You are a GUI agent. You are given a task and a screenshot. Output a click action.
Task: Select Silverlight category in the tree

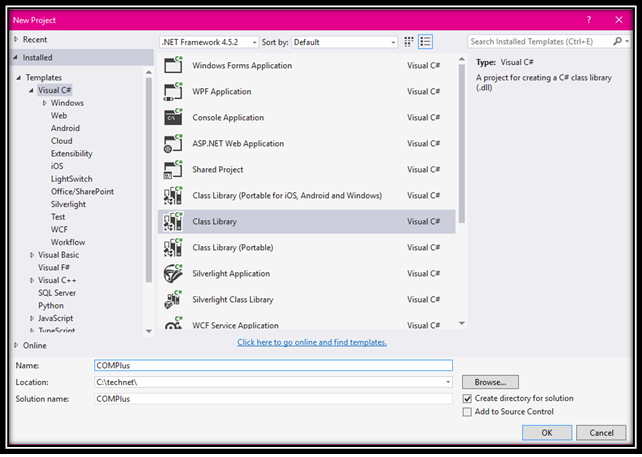coord(68,204)
